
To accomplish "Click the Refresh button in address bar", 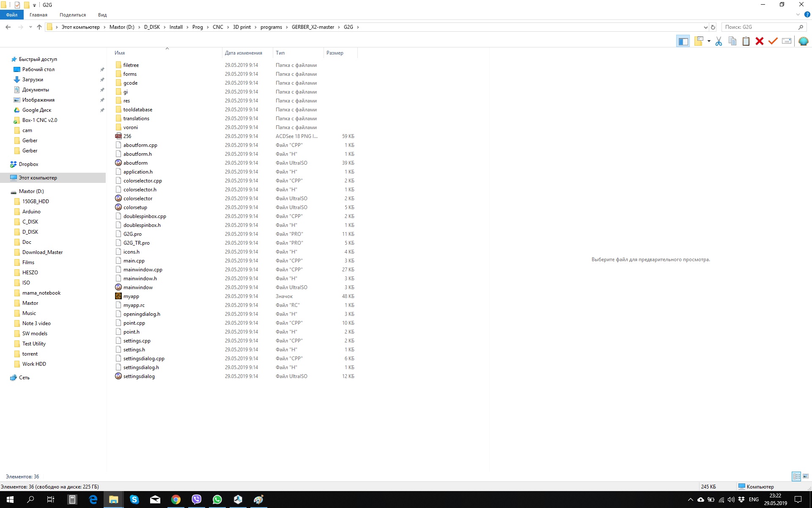I will (713, 27).
